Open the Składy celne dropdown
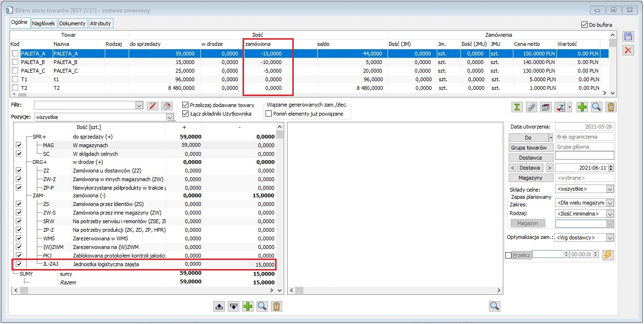 point(610,189)
